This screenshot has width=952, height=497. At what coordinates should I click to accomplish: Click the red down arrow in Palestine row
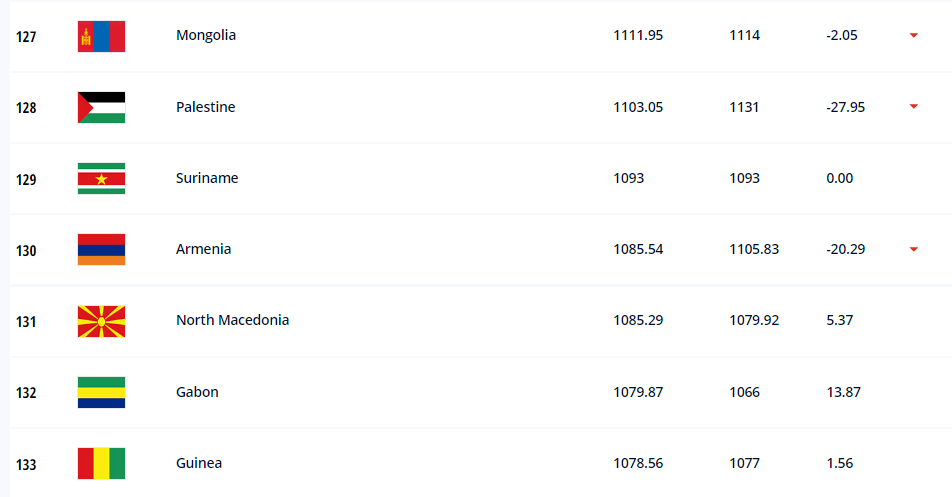coord(913,107)
